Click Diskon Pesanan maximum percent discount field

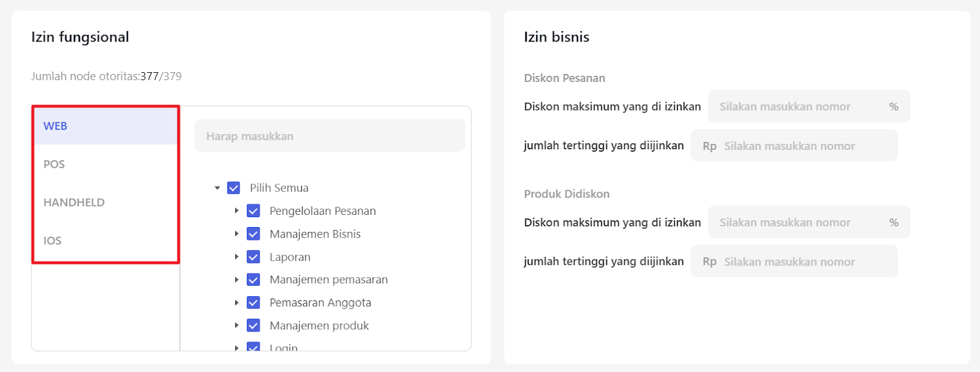click(799, 106)
